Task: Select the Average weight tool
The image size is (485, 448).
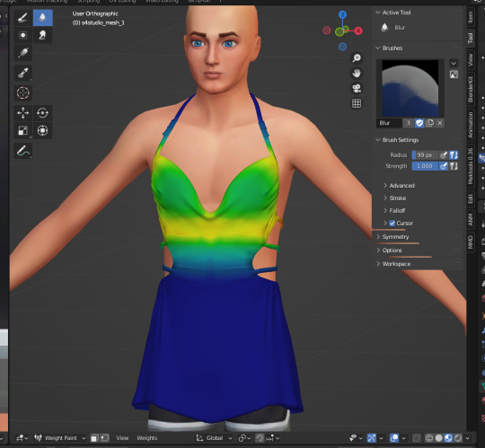Action: [x=23, y=35]
